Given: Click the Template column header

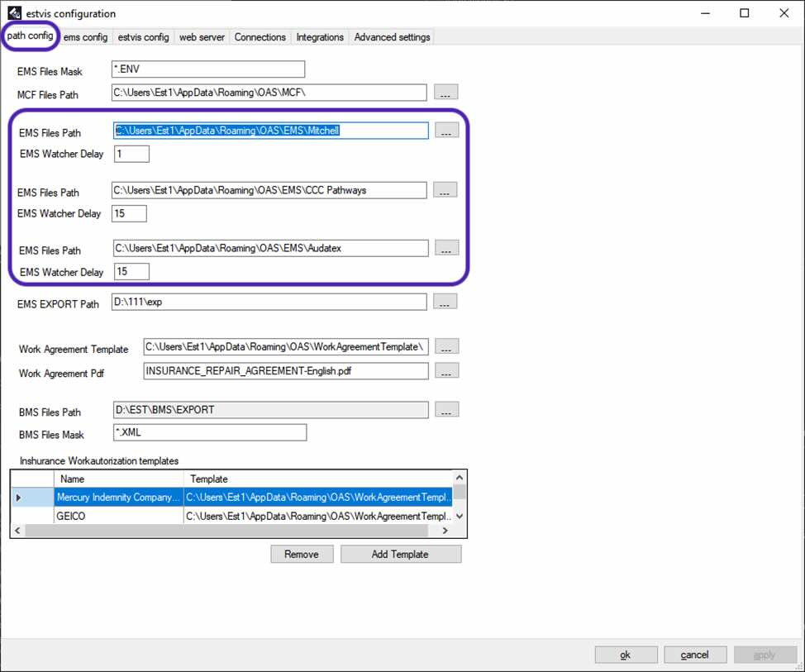Looking at the screenshot, I should pyautogui.click(x=318, y=479).
